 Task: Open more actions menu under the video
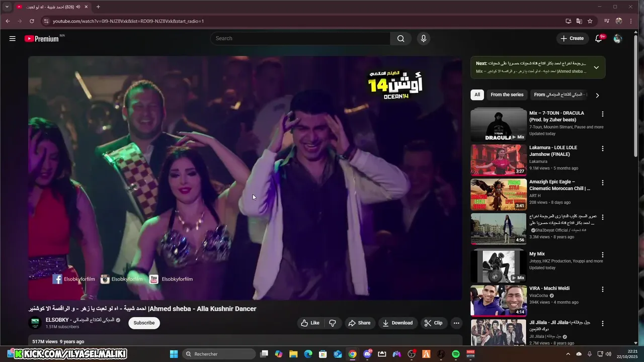pyautogui.click(x=456, y=323)
